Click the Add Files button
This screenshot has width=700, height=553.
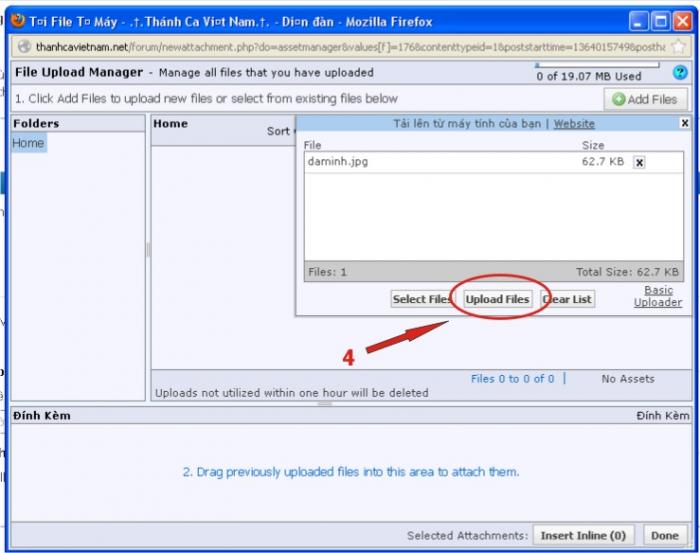coord(645,99)
